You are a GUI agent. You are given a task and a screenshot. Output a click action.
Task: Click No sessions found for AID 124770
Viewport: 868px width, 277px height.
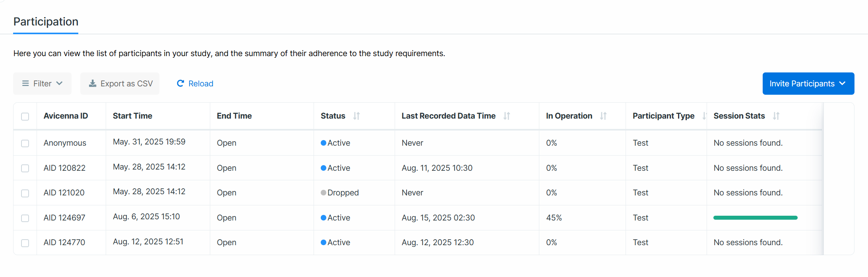click(x=748, y=242)
